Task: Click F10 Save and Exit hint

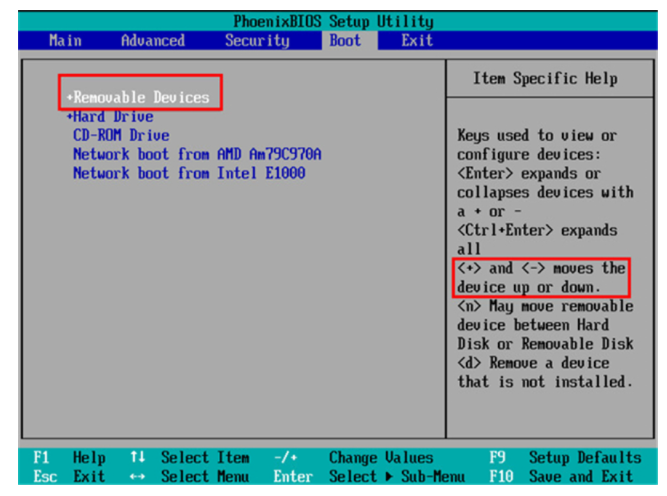Action: [x=561, y=476]
